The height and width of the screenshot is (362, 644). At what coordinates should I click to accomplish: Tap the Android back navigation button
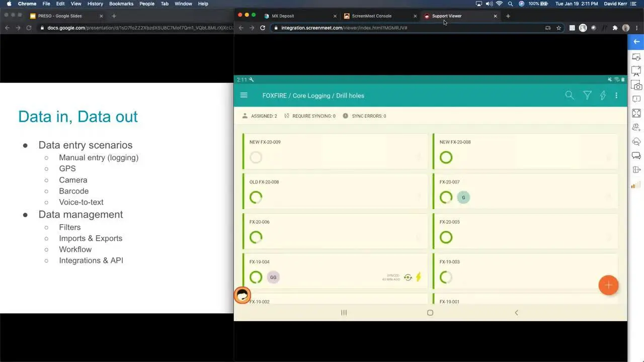[516, 312]
